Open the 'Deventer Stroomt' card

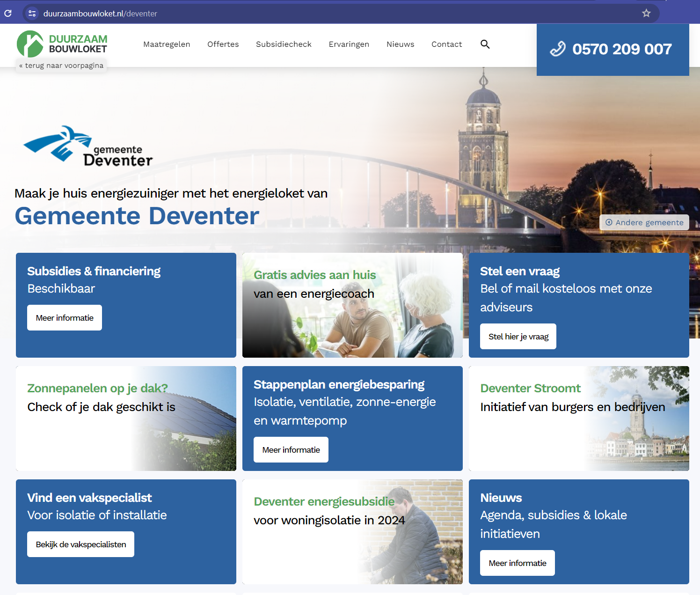pyautogui.click(x=579, y=419)
